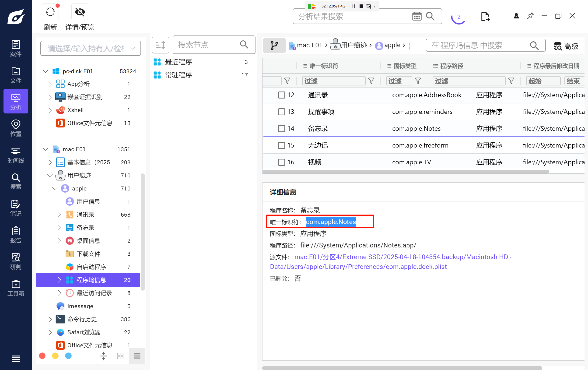The image size is (588, 370).
Task: Toggle the 详情/预览 eye icon
Action: point(80,12)
